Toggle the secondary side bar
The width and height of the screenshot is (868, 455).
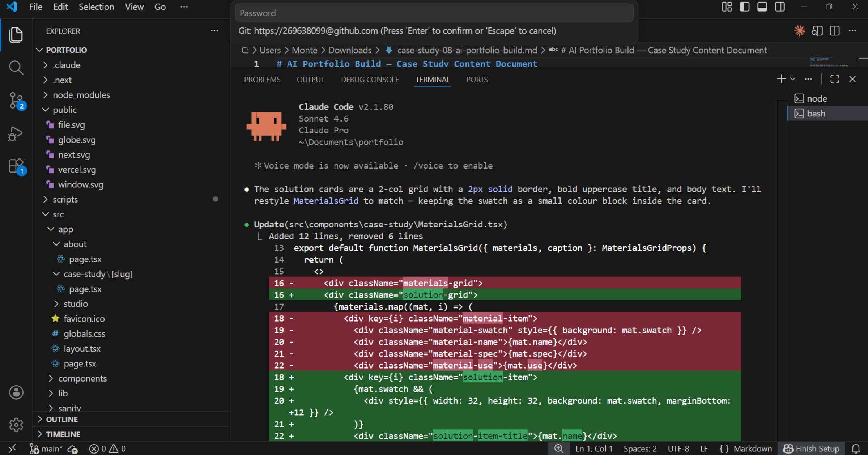pos(780,7)
